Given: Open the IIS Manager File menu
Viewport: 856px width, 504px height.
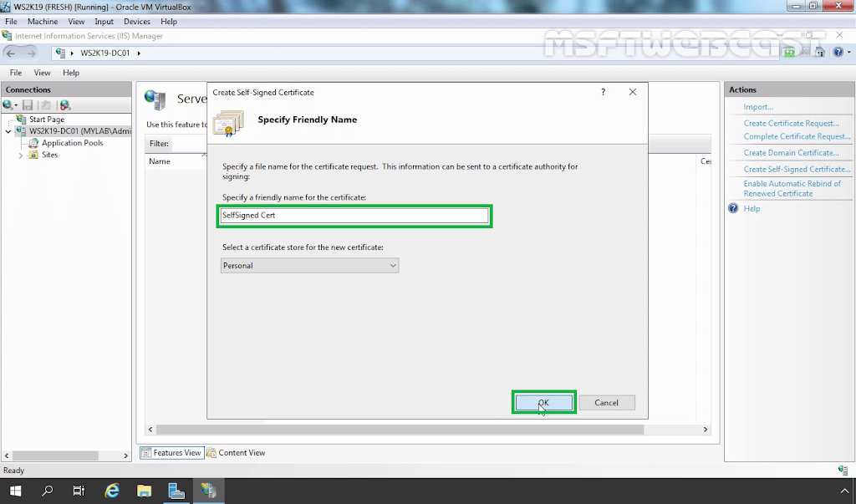Looking at the screenshot, I should coord(16,73).
